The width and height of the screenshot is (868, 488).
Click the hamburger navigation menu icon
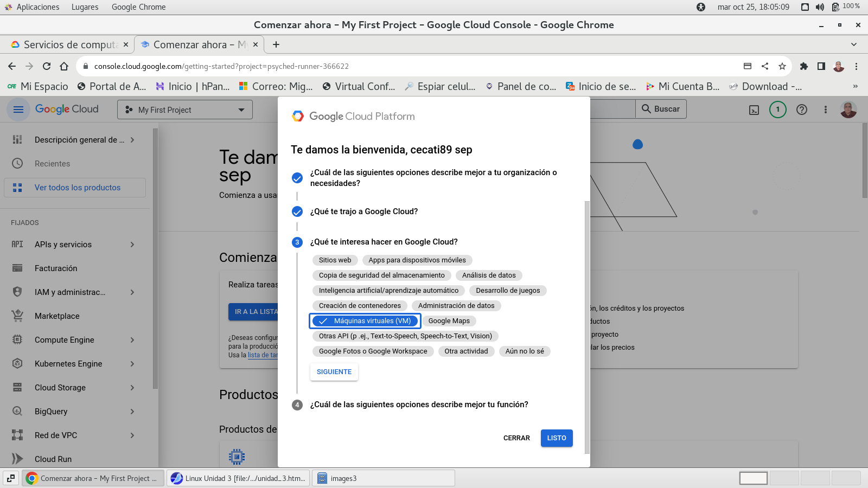pos(18,110)
